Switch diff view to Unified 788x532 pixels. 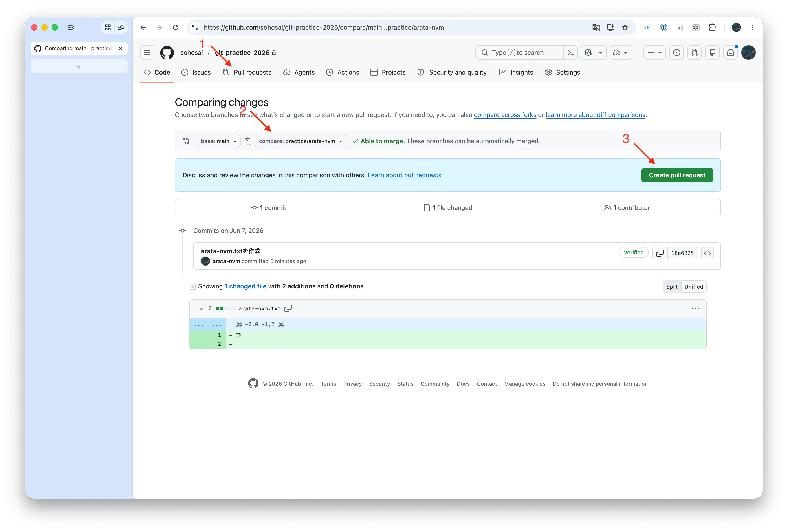pos(693,286)
